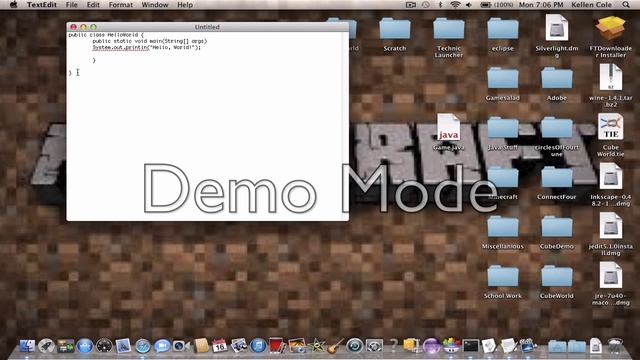The height and width of the screenshot is (360, 640).
Task: Open the Calendar dock icon showing 16
Action: (219, 346)
